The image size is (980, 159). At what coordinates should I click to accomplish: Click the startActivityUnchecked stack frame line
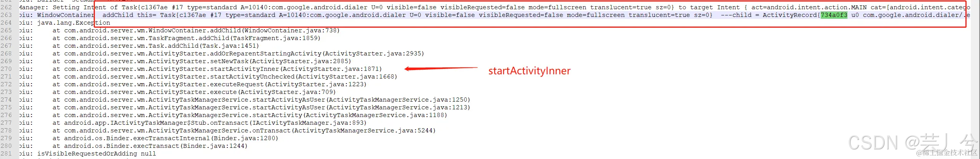(225, 77)
